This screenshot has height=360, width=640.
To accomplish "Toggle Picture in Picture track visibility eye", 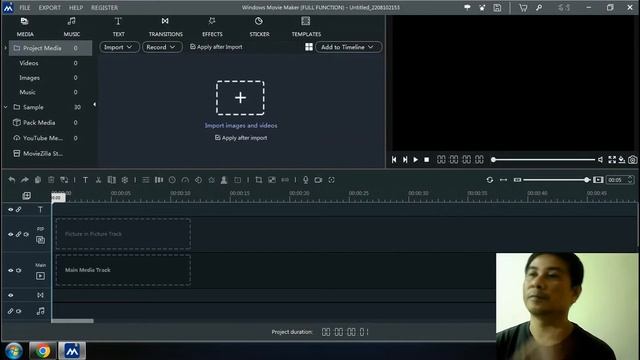I will [x=11, y=234].
